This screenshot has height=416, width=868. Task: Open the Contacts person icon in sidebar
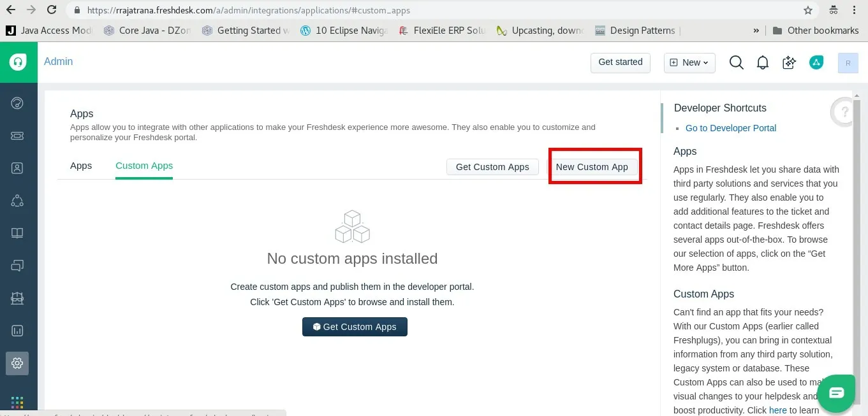point(18,168)
